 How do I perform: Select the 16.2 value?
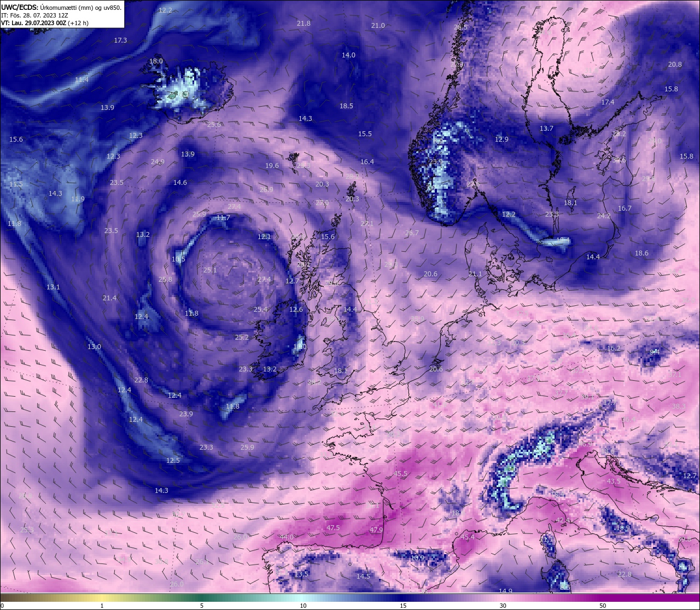[614, 348]
